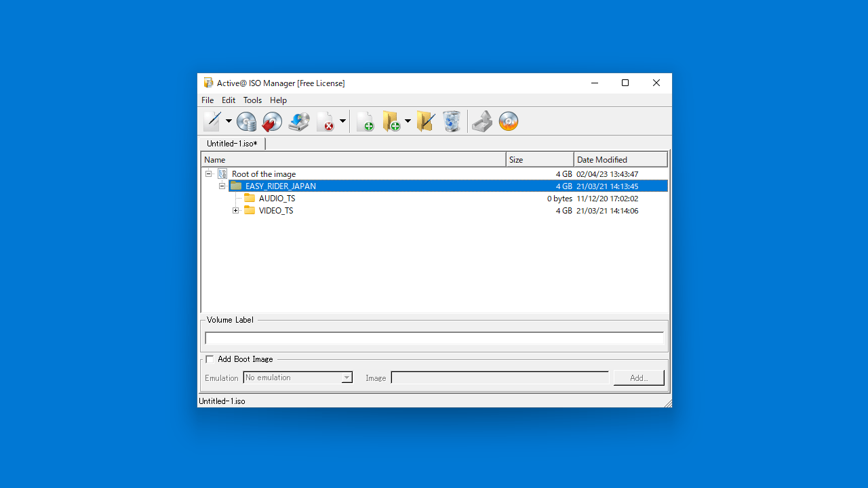Click the document with red X icon
The width and height of the screenshot is (868, 488).
[x=326, y=121]
